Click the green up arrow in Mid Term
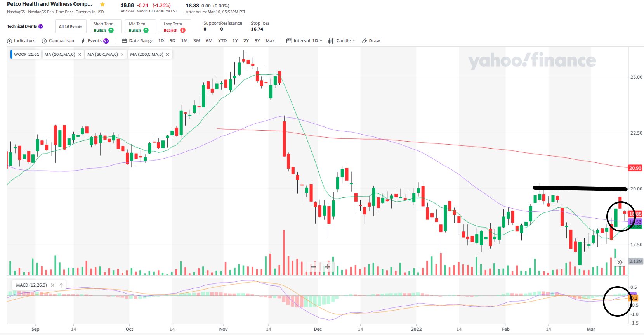Screen dimensions: 644x335 146,30
